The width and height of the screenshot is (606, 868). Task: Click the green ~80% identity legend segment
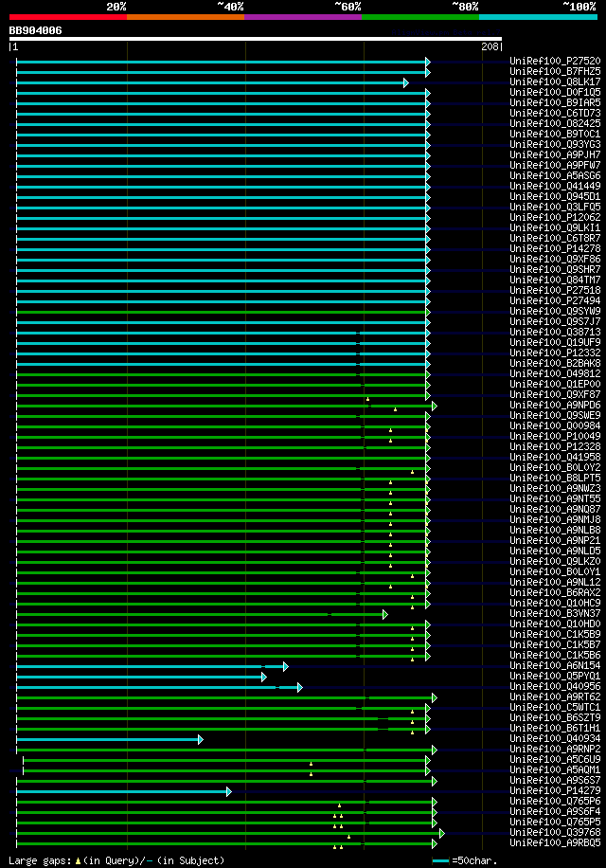tap(420, 17)
